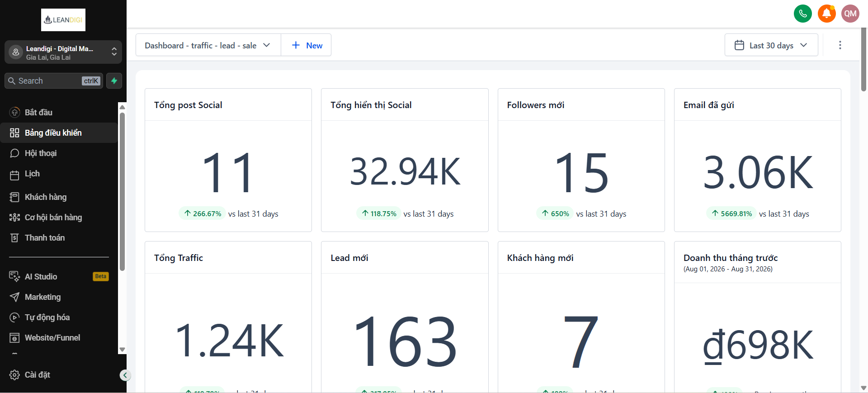Open the three-dot more options menu
This screenshot has width=868, height=393.
[x=840, y=45]
